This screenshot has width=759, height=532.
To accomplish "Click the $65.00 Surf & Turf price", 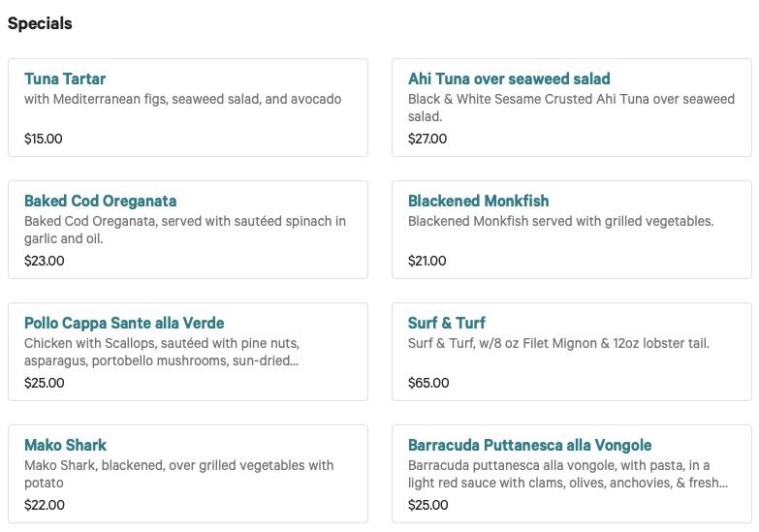I will tap(428, 383).
